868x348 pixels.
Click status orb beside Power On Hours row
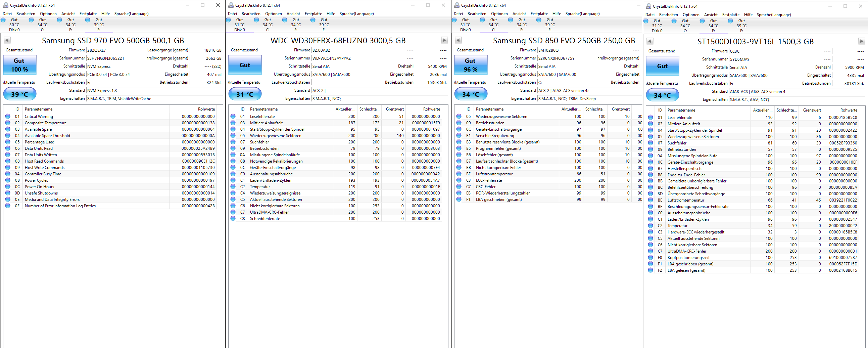[8, 186]
